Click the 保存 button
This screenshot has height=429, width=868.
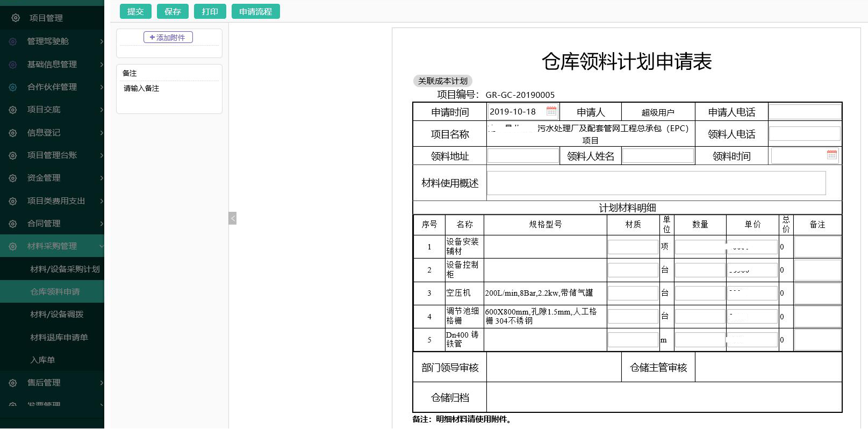coord(173,11)
